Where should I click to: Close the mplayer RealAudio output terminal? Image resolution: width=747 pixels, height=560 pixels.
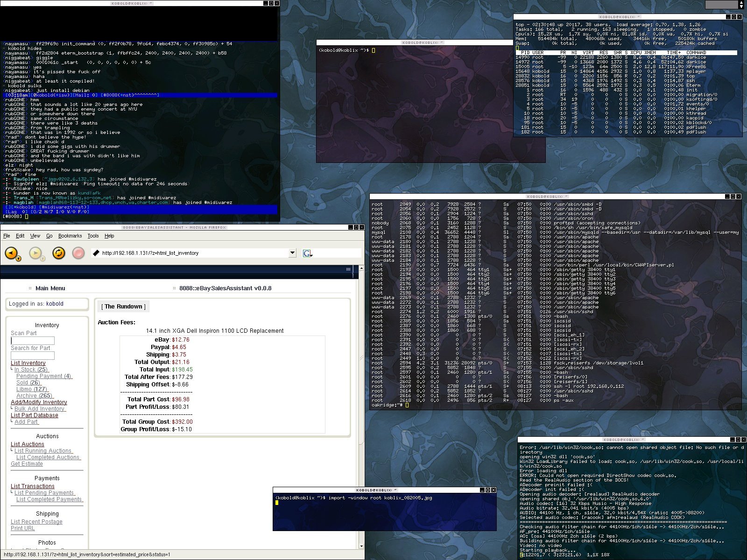pos(744,440)
